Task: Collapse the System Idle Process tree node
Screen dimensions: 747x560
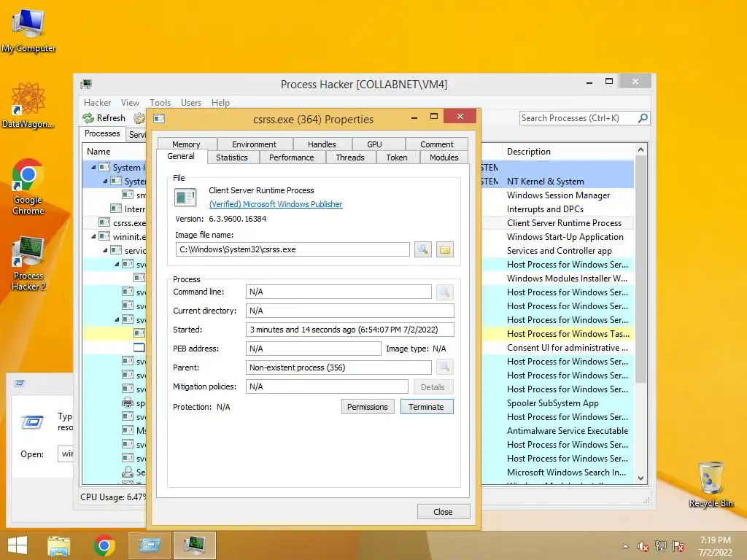Action: pyautogui.click(x=93, y=167)
